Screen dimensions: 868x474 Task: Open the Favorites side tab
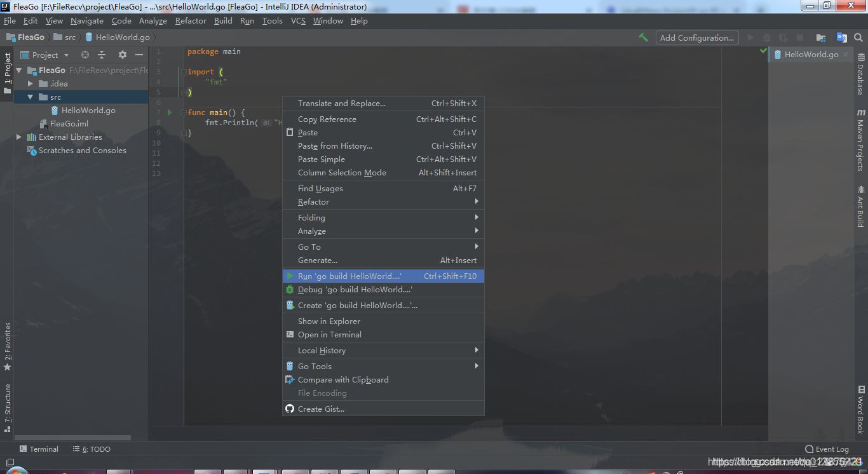8,347
